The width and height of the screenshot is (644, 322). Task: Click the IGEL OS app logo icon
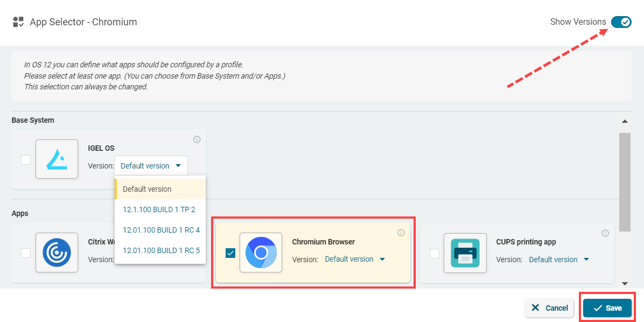(57, 159)
